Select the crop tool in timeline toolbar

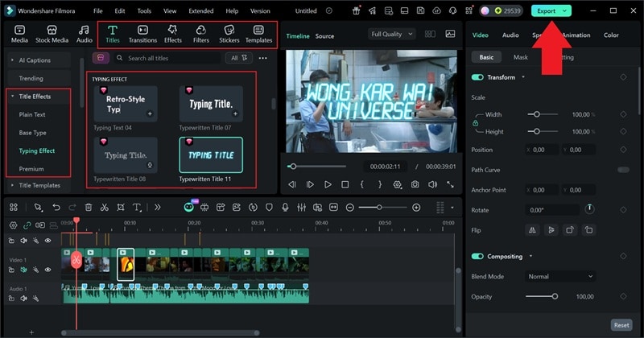point(120,208)
